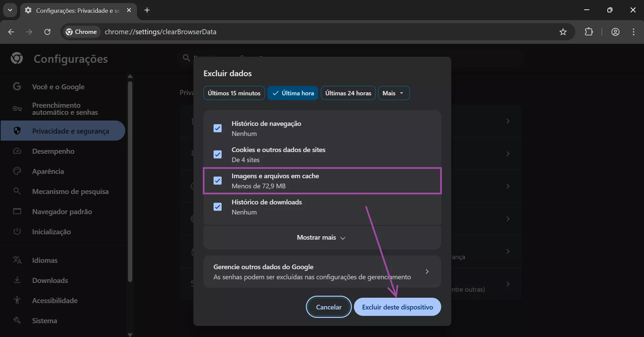The width and height of the screenshot is (644, 337).
Task: Switch to the Configurações tab
Action: click(x=72, y=10)
